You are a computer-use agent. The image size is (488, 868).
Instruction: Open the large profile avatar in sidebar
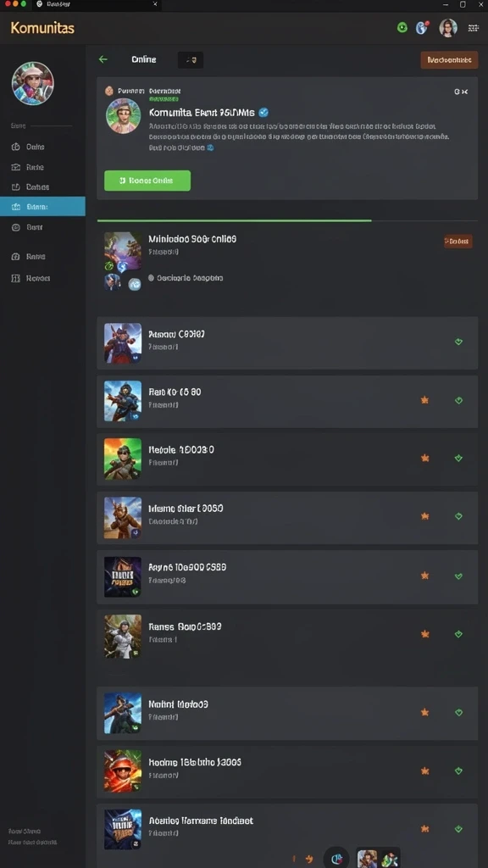33,83
